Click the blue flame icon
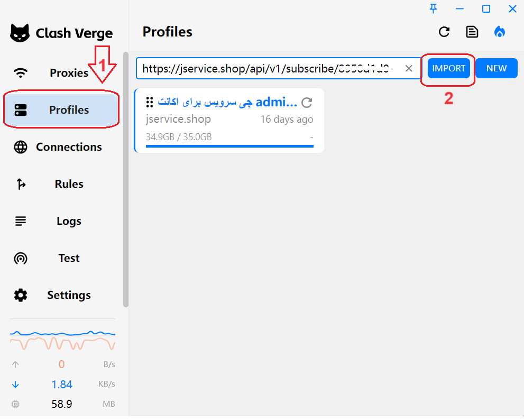This screenshot has height=420, width=524. point(499,32)
